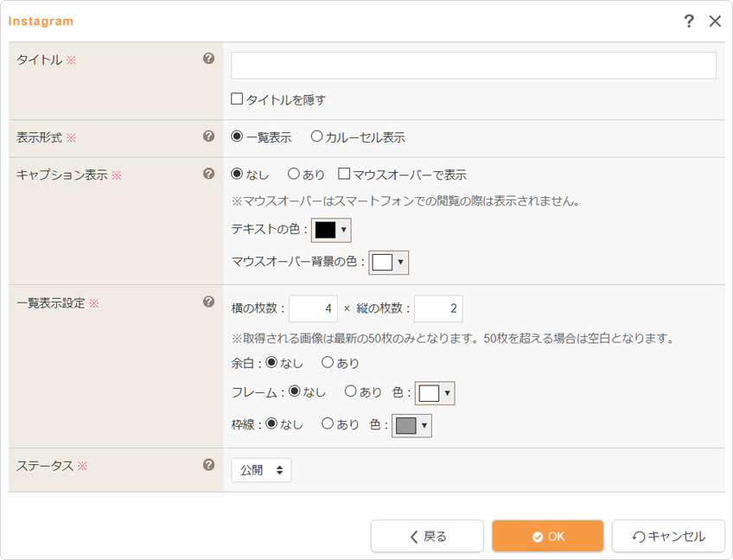
Task: Open the テキストの色 color dropdown
Action: [331, 230]
